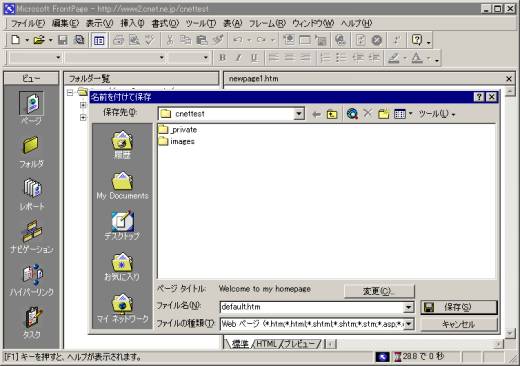Click the 保存(S) save button
The height and width of the screenshot is (366, 520).
(459, 307)
